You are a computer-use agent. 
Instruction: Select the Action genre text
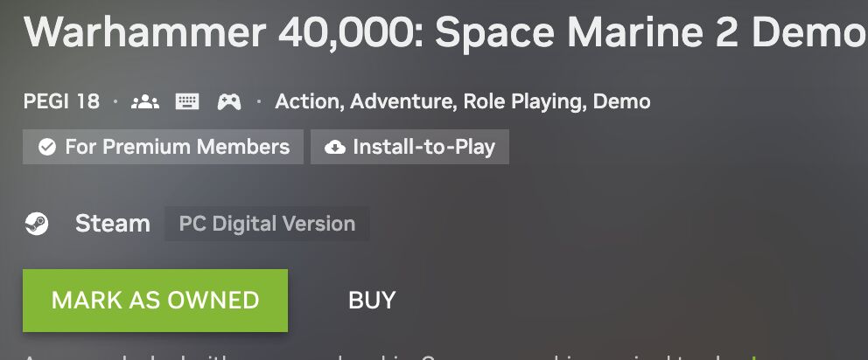[309, 102]
